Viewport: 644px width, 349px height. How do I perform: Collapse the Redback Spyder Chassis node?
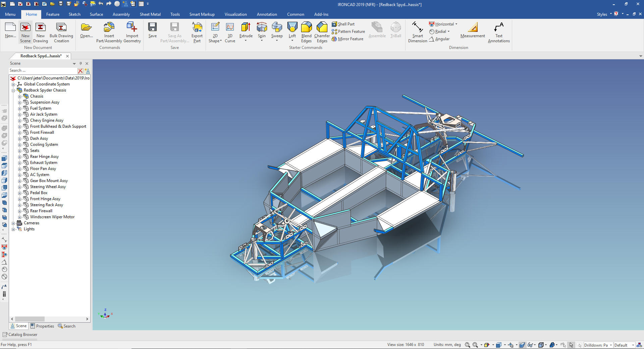(x=13, y=91)
